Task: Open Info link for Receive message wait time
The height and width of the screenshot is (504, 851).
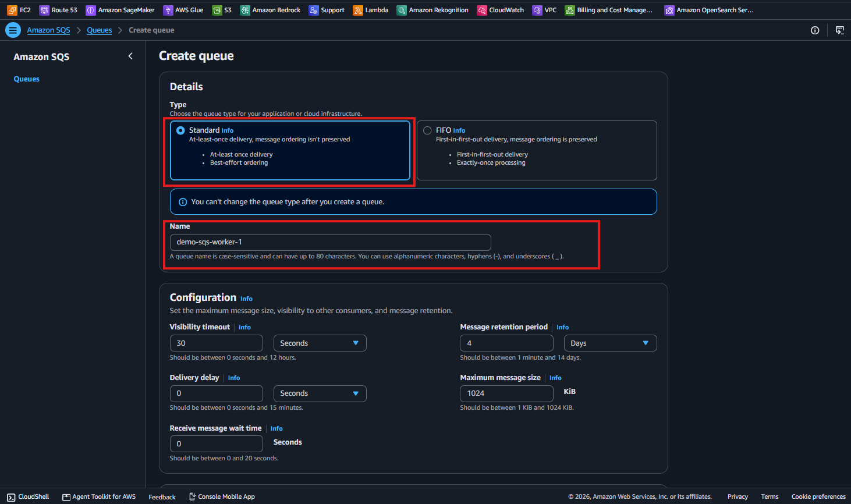Action: [276, 429]
